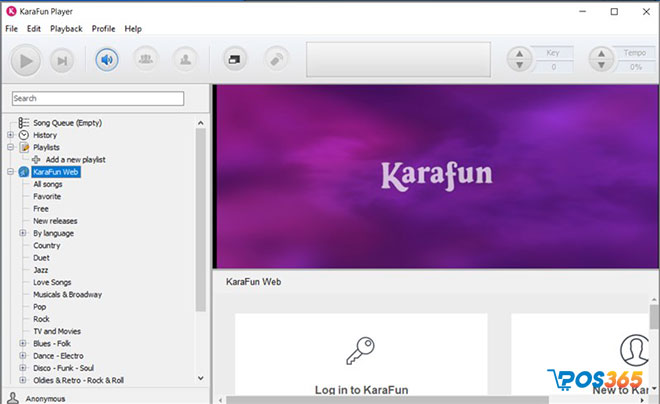The image size is (660, 404).
Task: Select the Rock genre
Action: pyautogui.click(x=41, y=319)
